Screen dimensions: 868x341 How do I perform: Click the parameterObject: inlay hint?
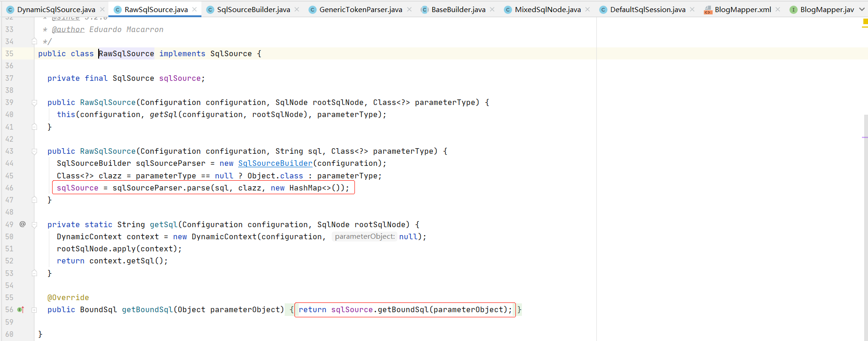click(365, 236)
